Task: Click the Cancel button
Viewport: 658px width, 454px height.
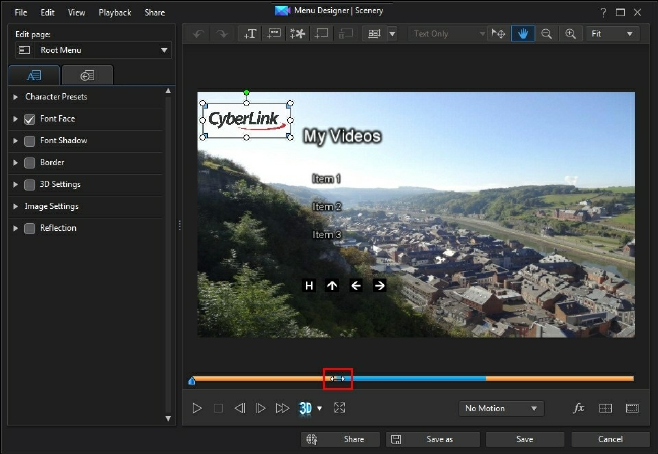Action: [x=610, y=439]
